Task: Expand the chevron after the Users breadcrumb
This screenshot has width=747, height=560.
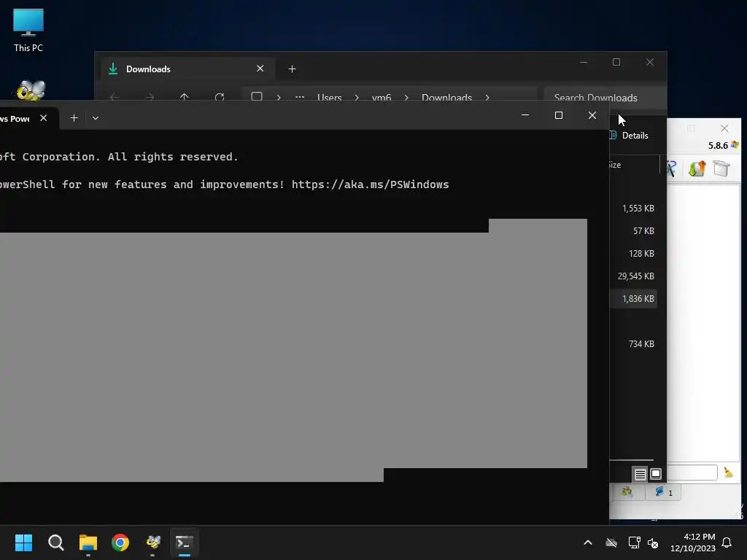Action: pyautogui.click(x=356, y=98)
